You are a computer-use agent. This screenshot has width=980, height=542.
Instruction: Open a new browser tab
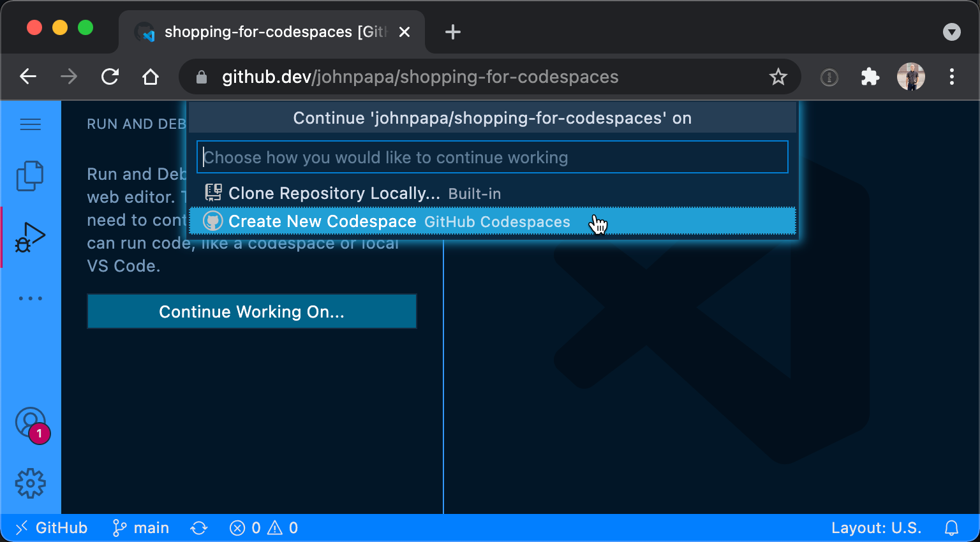click(453, 32)
